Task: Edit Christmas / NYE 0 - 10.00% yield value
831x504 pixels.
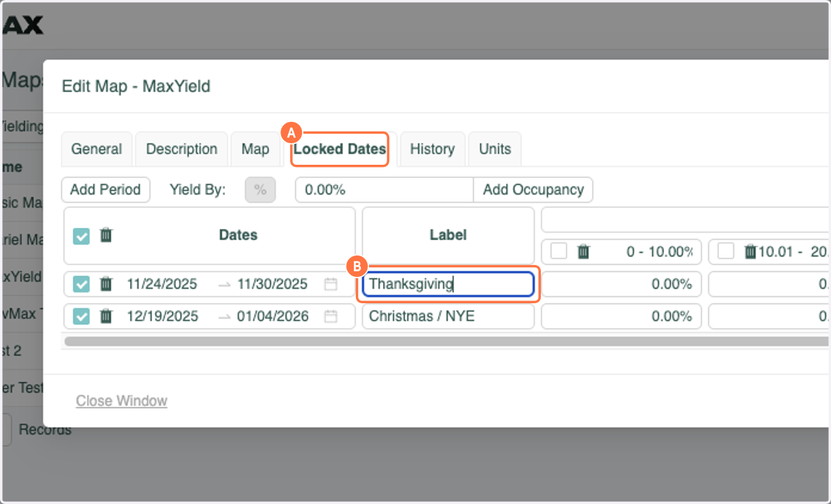Action: tap(621, 316)
